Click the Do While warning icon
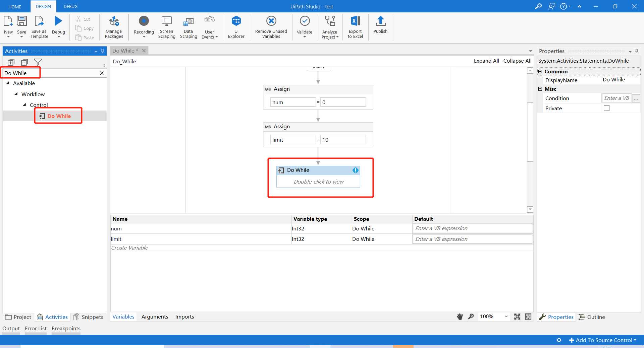Screen dimensions: 644x348 (x=356, y=170)
